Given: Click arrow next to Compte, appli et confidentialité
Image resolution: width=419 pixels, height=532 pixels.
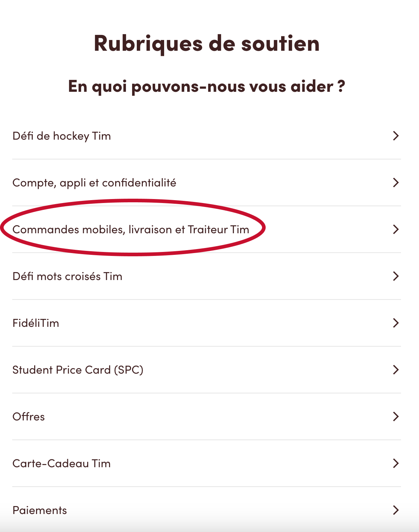Looking at the screenshot, I should point(396,183).
